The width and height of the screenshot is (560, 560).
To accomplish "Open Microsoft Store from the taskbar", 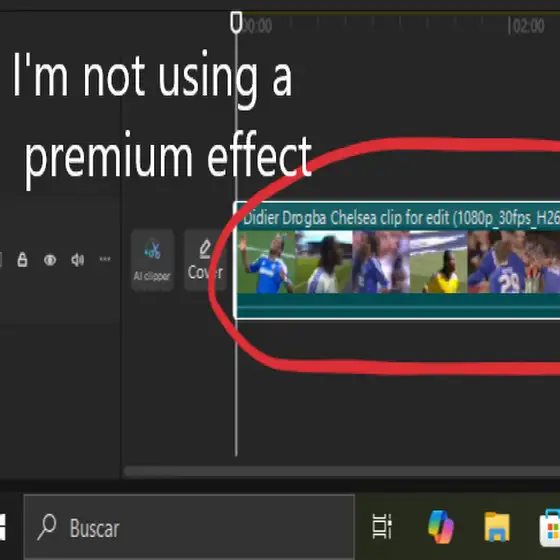I will [x=550, y=528].
